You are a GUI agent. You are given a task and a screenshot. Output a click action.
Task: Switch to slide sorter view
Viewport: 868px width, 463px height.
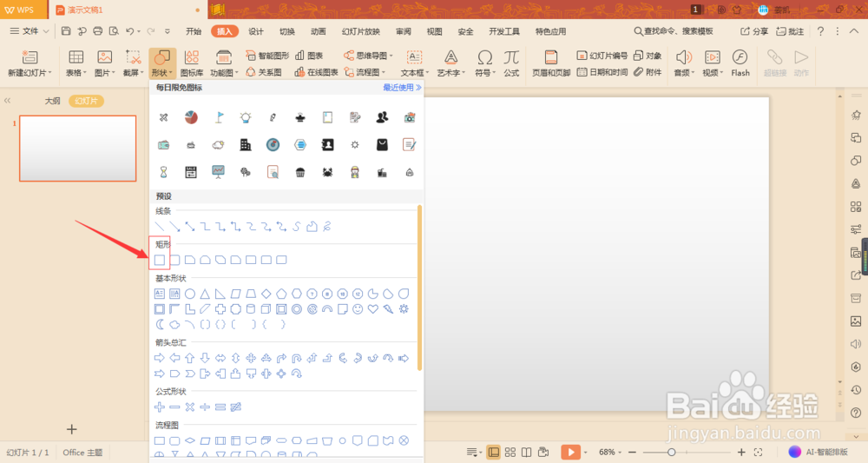[510, 453]
